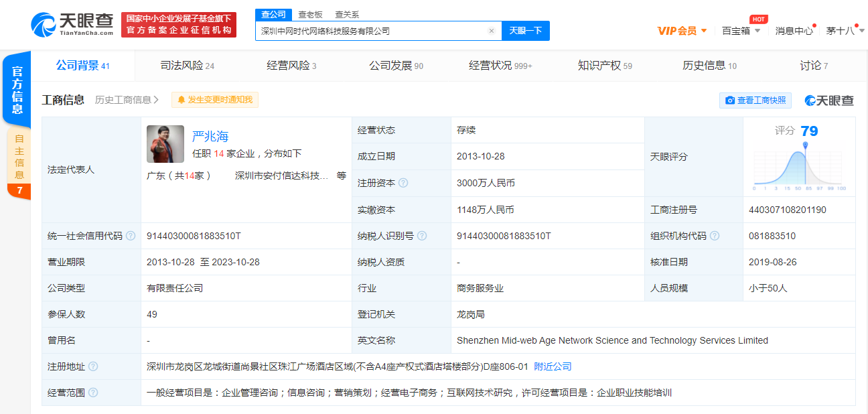This screenshot has height=414, width=868.
Task: Open the 司法风险 tab
Action: (188, 66)
